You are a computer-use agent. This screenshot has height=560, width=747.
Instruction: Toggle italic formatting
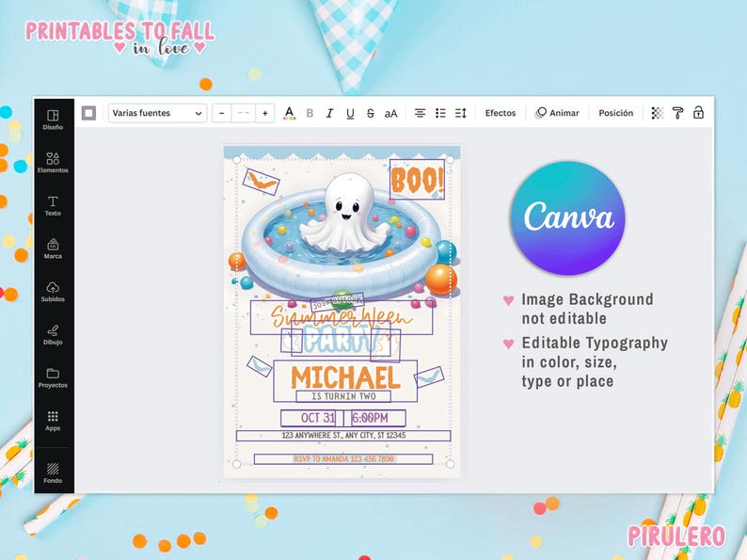pos(329,113)
